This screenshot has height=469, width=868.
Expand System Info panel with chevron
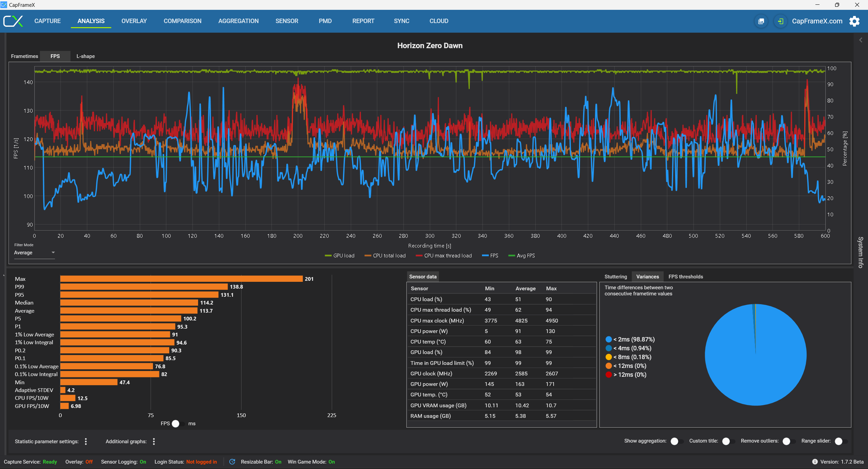click(x=861, y=40)
